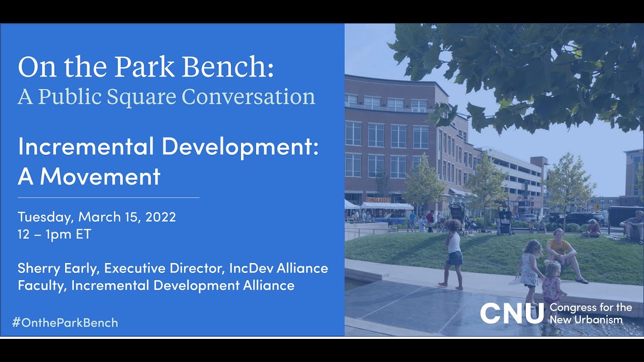Click the time '12 – 1pm ET'

(x=54, y=234)
